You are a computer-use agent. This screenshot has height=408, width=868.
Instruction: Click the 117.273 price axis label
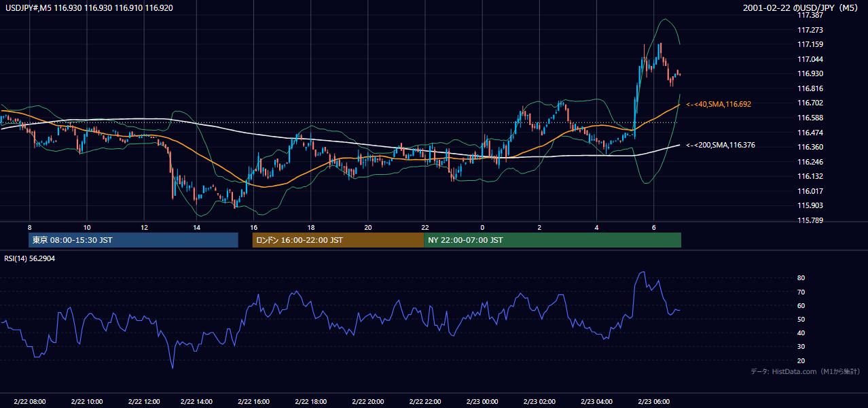[x=810, y=30]
